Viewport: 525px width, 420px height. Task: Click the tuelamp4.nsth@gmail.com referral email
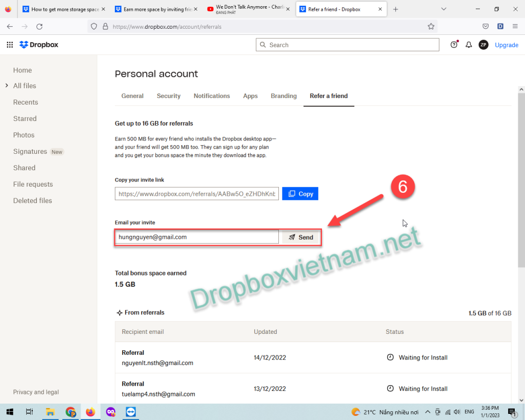click(x=158, y=394)
